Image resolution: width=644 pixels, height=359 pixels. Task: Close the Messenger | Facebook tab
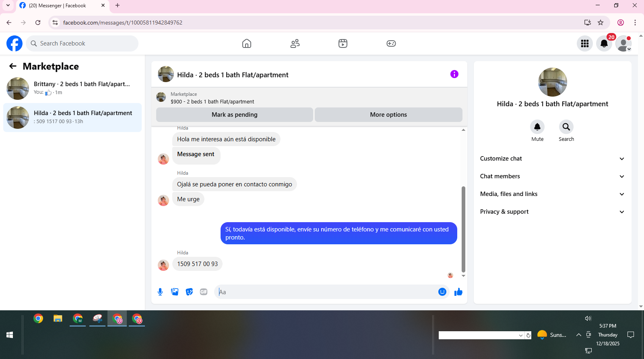[103, 6]
